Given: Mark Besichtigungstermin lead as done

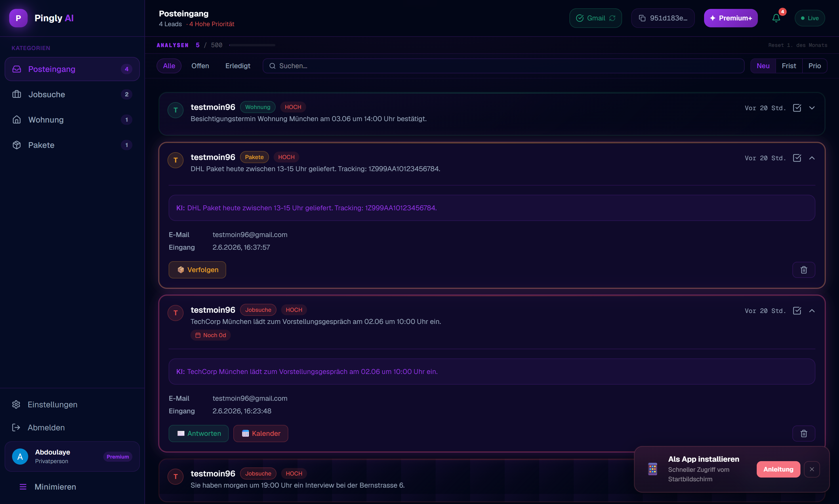Looking at the screenshot, I should click(x=797, y=108).
